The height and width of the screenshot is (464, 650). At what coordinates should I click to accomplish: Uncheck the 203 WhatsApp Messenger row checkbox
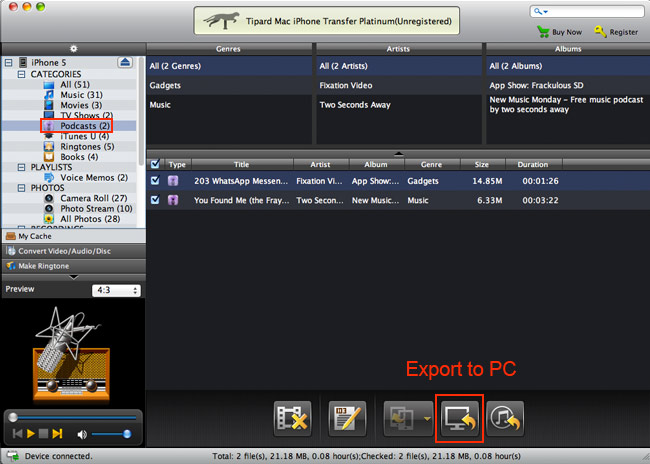pos(155,180)
